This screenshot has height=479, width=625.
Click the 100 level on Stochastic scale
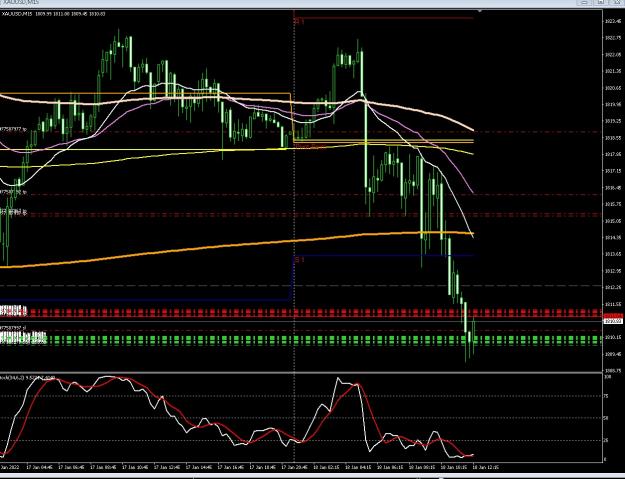(x=608, y=377)
